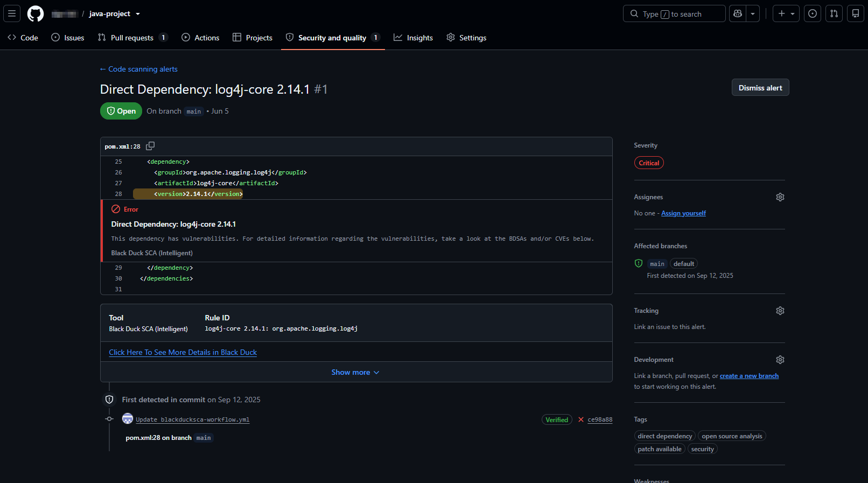Copy the pom.xml:28 file path
The width and height of the screenshot is (868, 483).
(150, 146)
